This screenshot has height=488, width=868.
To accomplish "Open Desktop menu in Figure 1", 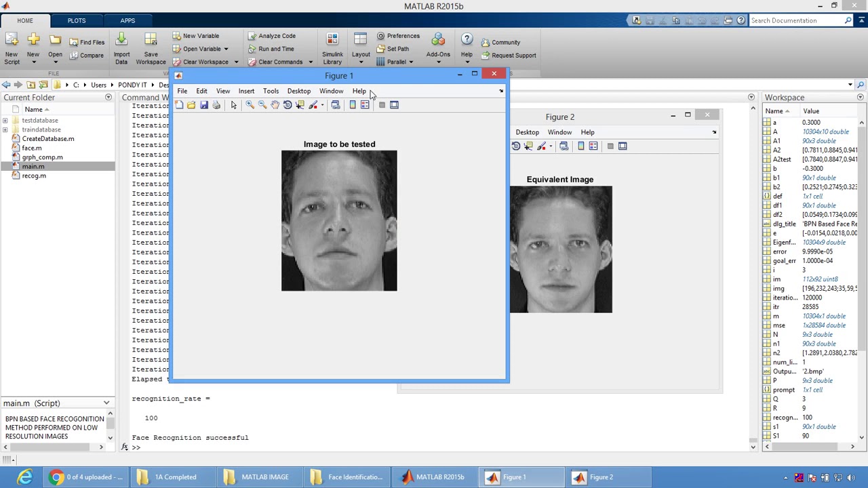I will click(x=299, y=91).
